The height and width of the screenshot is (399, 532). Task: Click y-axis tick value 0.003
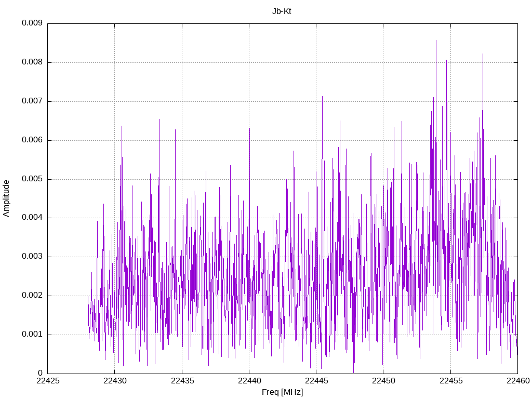coord(32,257)
